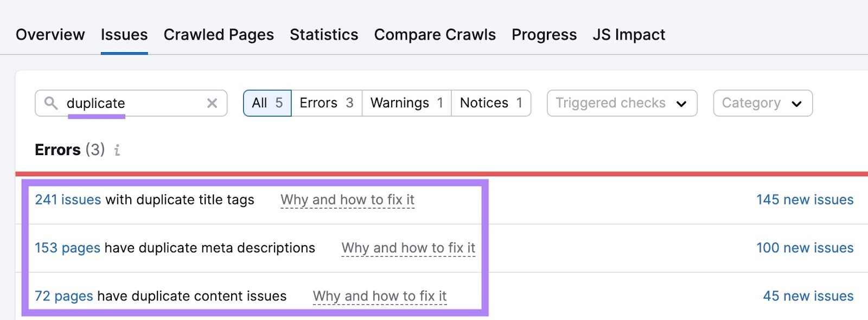The width and height of the screenshot is (868, 320).
Task: Open the Overview tab
Action: [x=50, y=35]
